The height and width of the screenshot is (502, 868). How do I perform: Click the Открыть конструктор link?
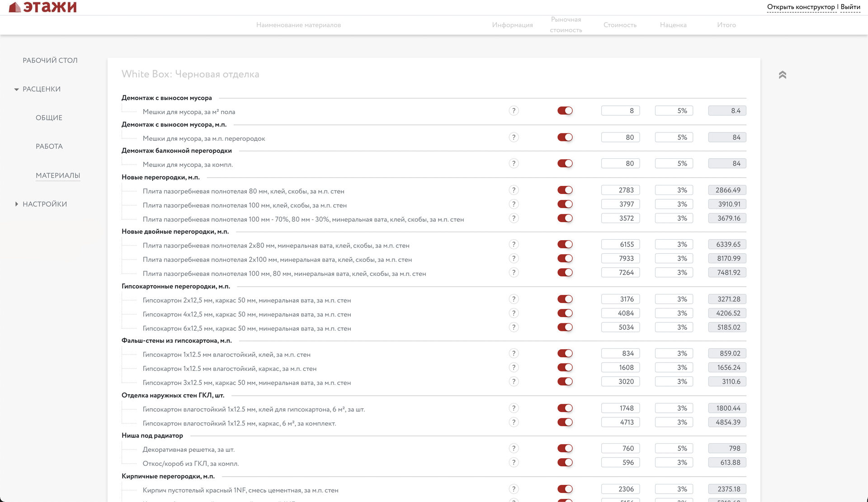pyautogui.click(x=801, y=7)
